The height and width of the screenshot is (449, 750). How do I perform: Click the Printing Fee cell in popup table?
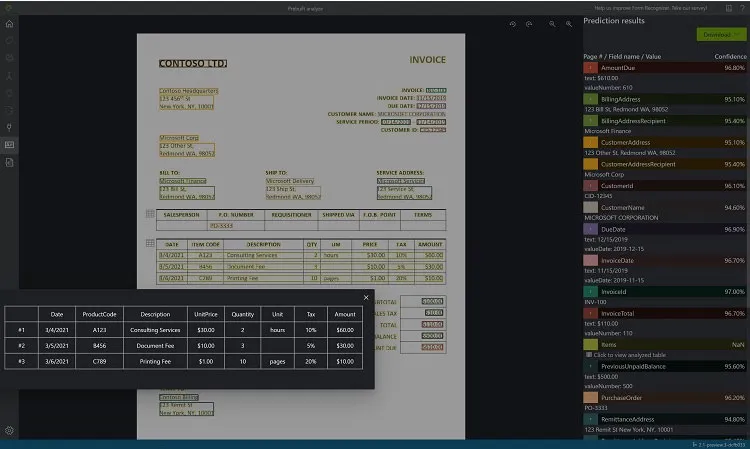155,361
